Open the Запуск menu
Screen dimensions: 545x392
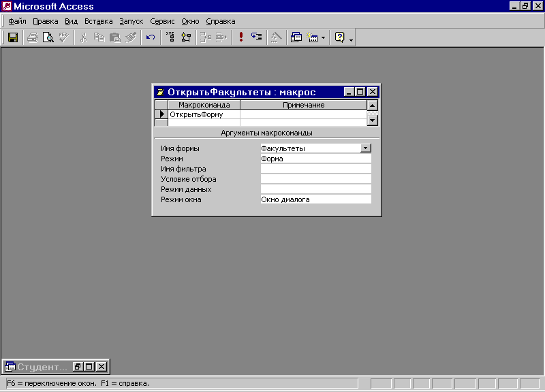pyautogui.click(x=131, y=21)
